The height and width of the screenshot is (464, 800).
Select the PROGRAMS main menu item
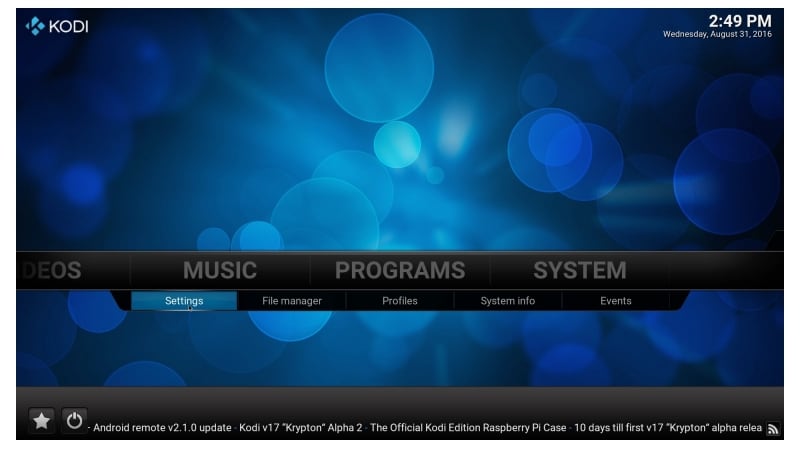[399, 270]
